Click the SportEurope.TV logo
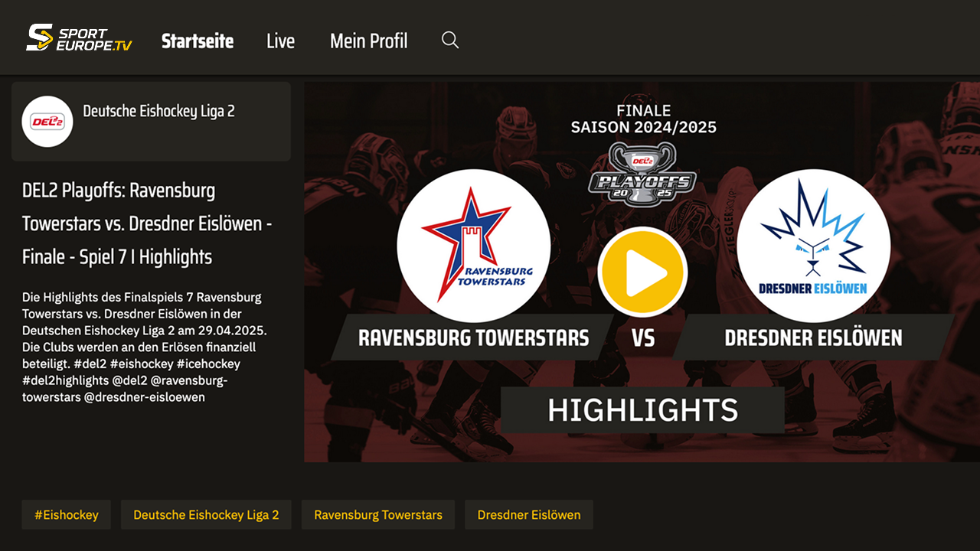Screen dimensions: 980x551 [79, 38]
